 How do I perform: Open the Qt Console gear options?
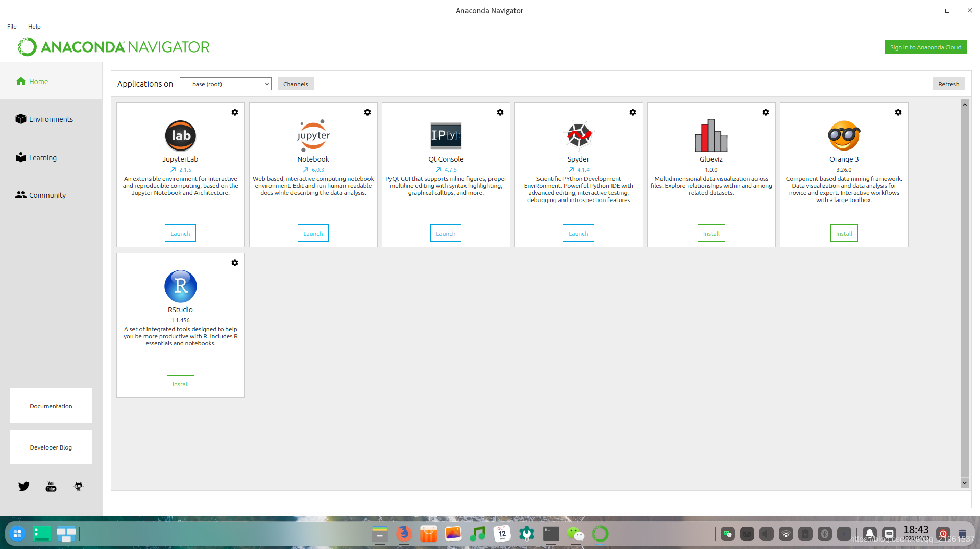click(500, 112)
